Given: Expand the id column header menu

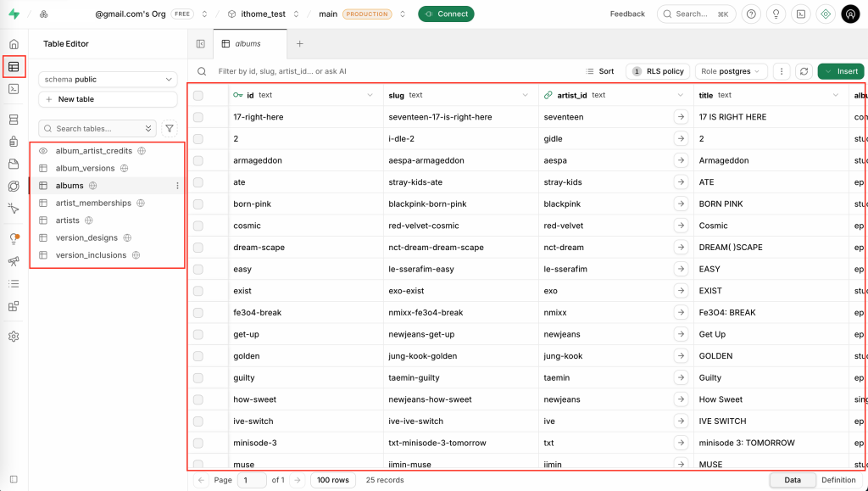Looking at the screenshot, I should [370, 95].
